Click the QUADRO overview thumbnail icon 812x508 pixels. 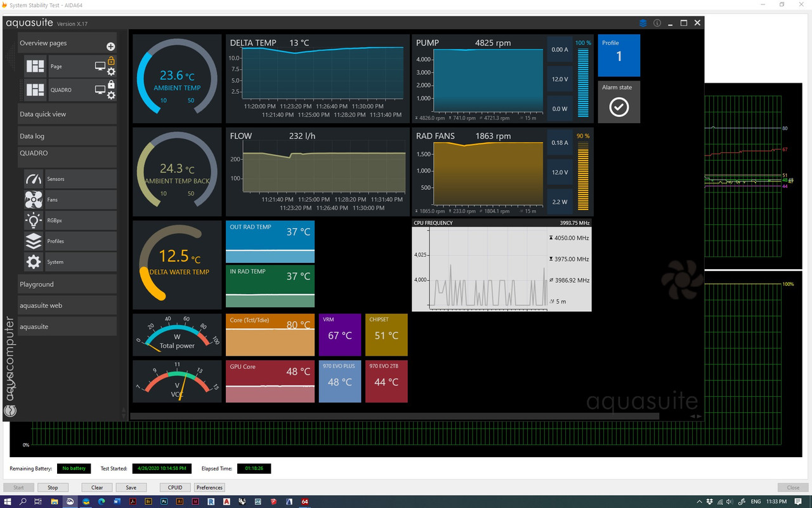click(x=36, y=90)
